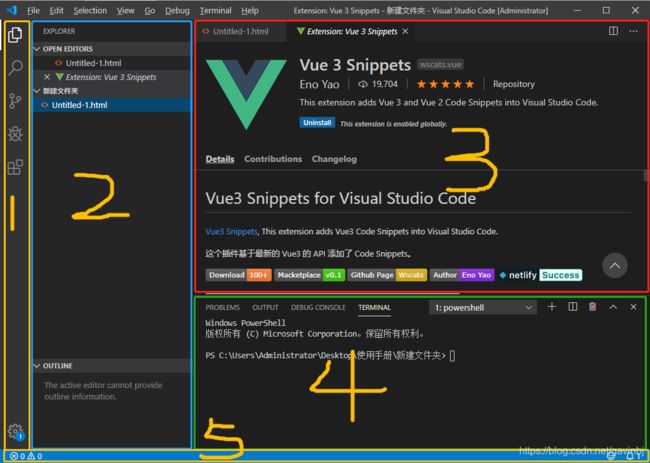Click the Marketplace v0.1 badge

click(x=310, y=275)
